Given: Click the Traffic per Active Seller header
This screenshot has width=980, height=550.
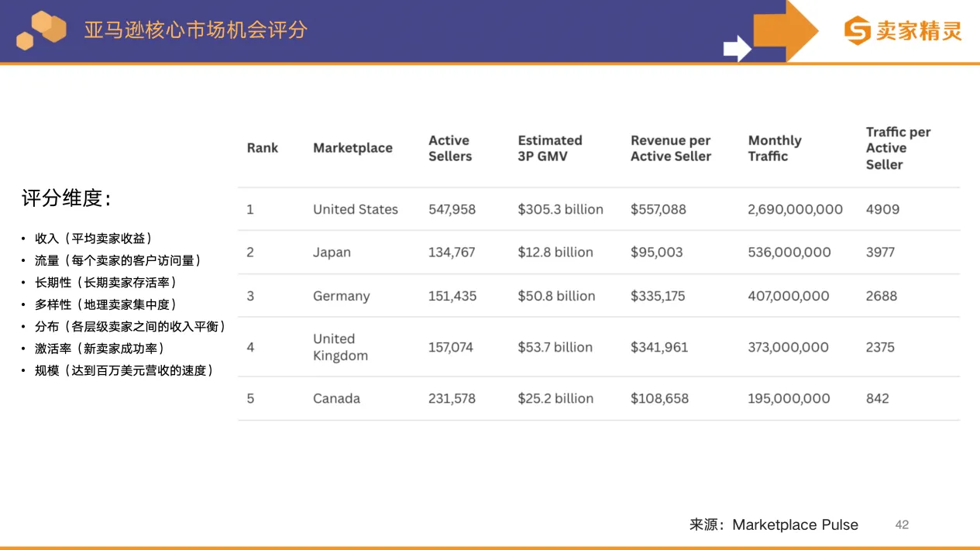Looking at the screenshot, I should pyautogui.click(x=898, y=147).
